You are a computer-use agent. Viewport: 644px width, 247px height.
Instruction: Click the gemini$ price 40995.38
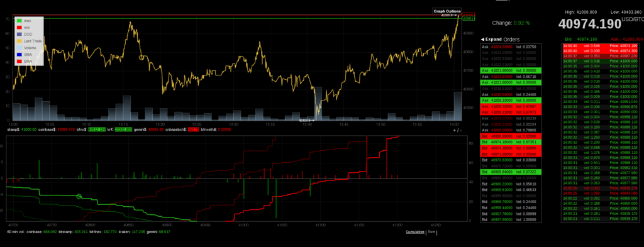156,129
